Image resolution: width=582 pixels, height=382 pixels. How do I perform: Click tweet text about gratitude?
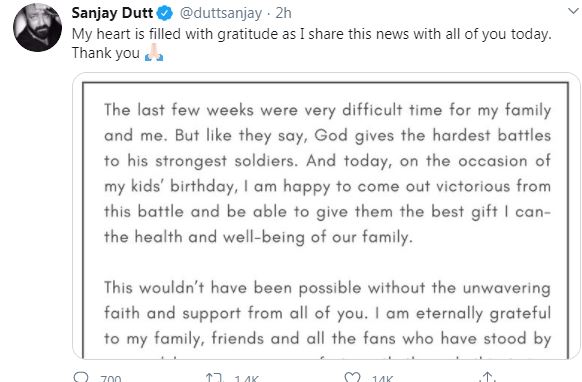tap(311, 34)
